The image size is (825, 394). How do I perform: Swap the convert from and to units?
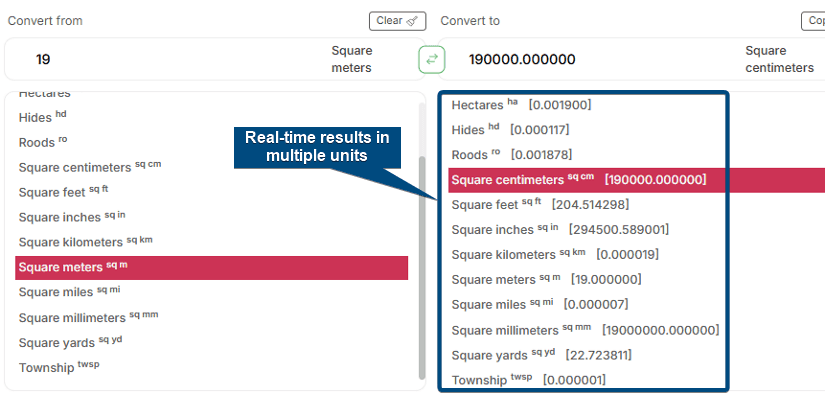click(432, 59)
